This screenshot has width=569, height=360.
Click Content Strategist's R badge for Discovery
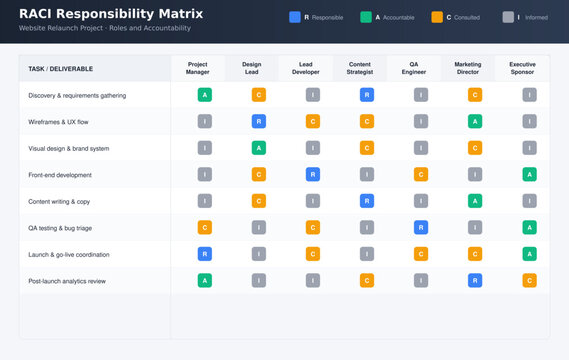367,95
